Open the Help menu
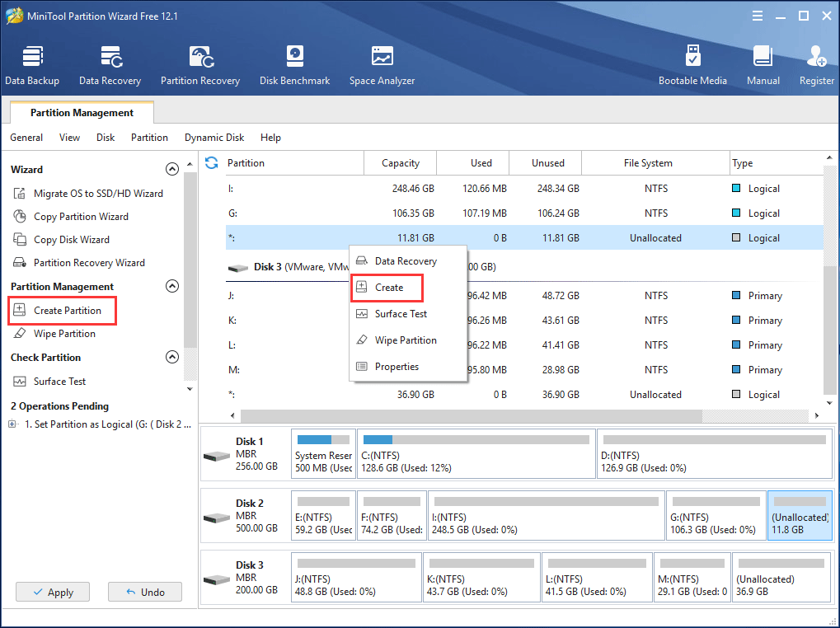The width and height of the screenshot is (840, 628). point(270,138)
